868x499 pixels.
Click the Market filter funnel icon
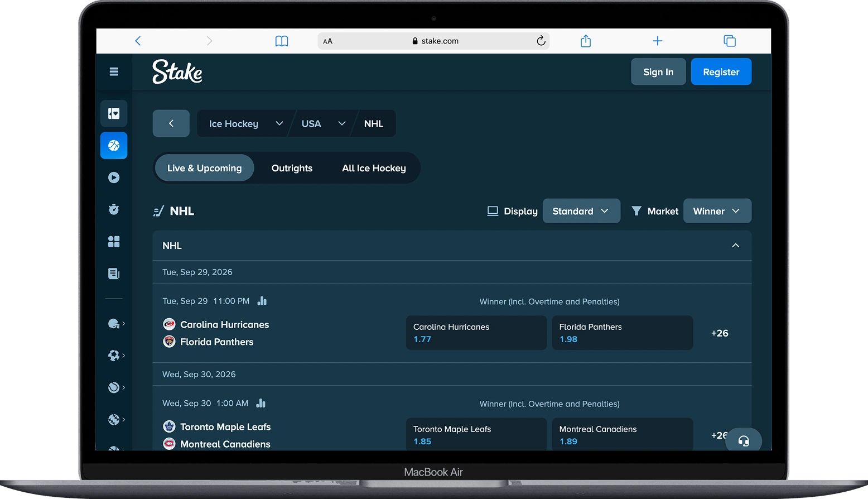pos(636,211)
